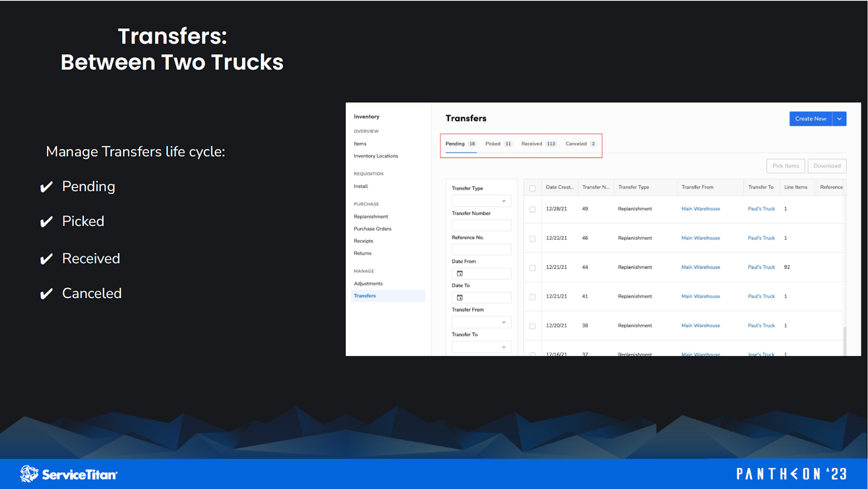Screen dimensions: 868x489
Task: Check the select-all checkbox in the table header
Action: click(532, 186)
